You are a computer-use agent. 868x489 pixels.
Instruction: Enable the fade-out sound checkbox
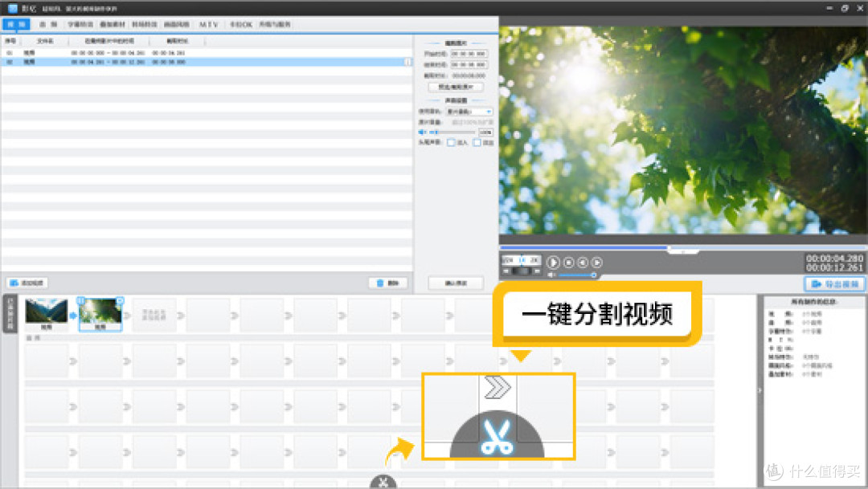(x=477, y=143)
